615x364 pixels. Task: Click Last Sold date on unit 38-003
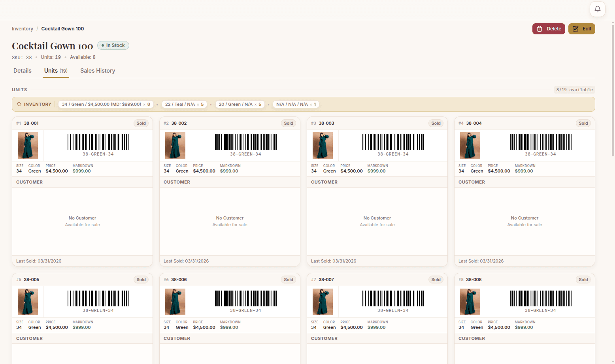click(x=334, y=261)
